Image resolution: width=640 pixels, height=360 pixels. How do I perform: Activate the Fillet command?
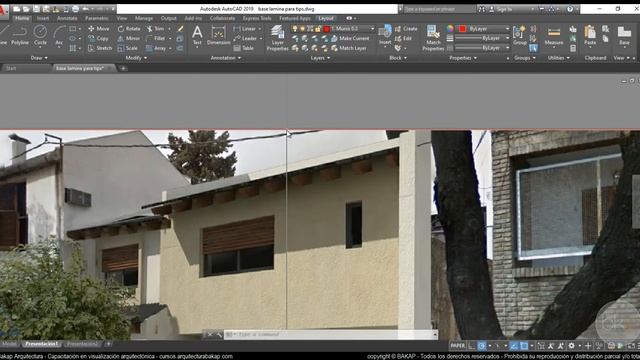point(156,38)
